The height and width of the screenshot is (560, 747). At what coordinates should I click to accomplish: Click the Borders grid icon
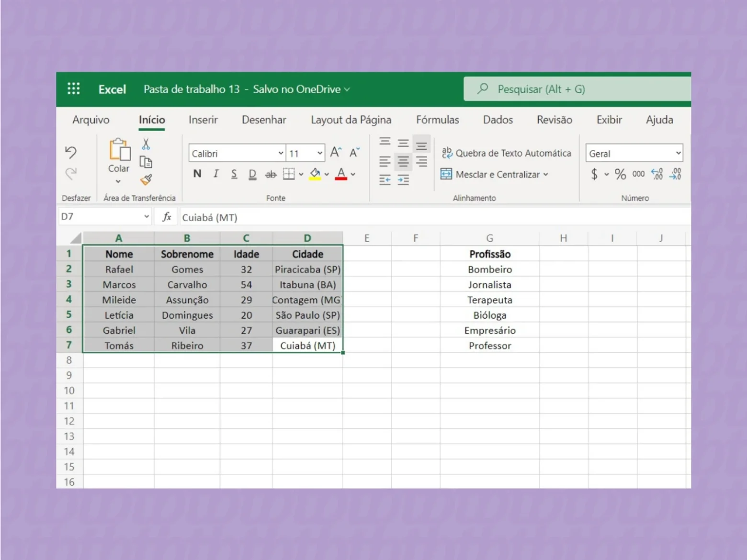(x=289, y=174)
